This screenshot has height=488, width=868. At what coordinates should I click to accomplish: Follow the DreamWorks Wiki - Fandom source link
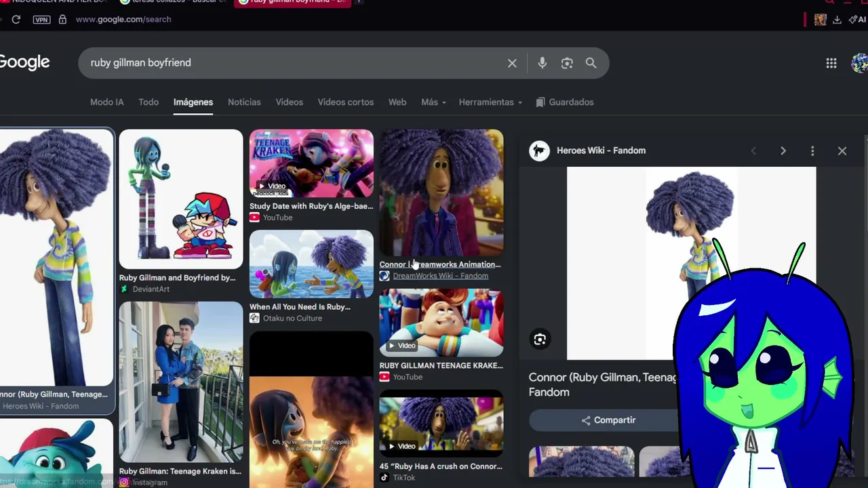440,276
